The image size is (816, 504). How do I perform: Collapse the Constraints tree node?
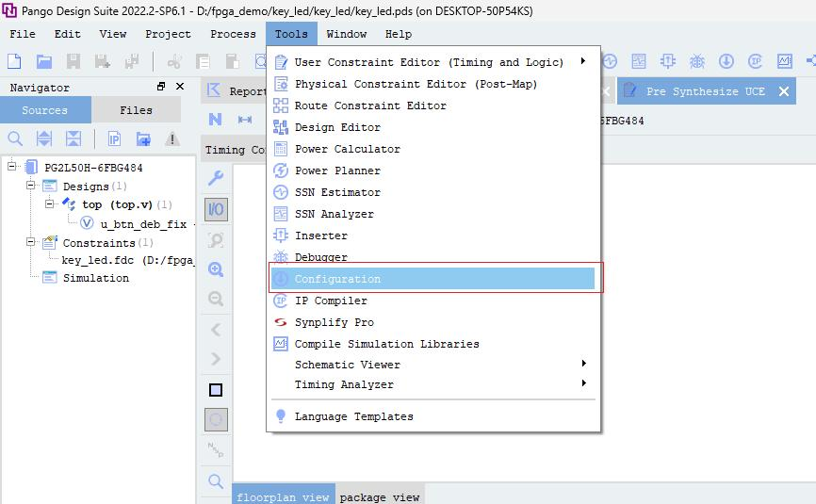coord(31,242)
